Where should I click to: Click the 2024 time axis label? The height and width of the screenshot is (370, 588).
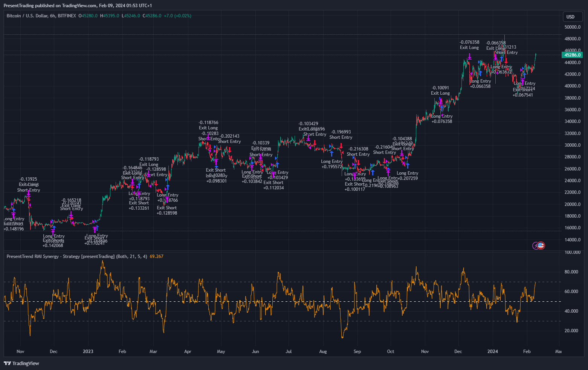point(492,352)
